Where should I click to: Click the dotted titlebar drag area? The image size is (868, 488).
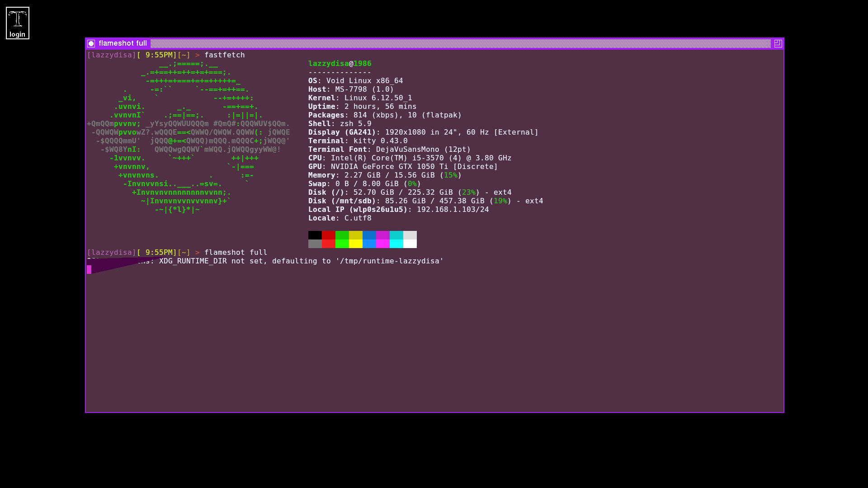(460, 43)
